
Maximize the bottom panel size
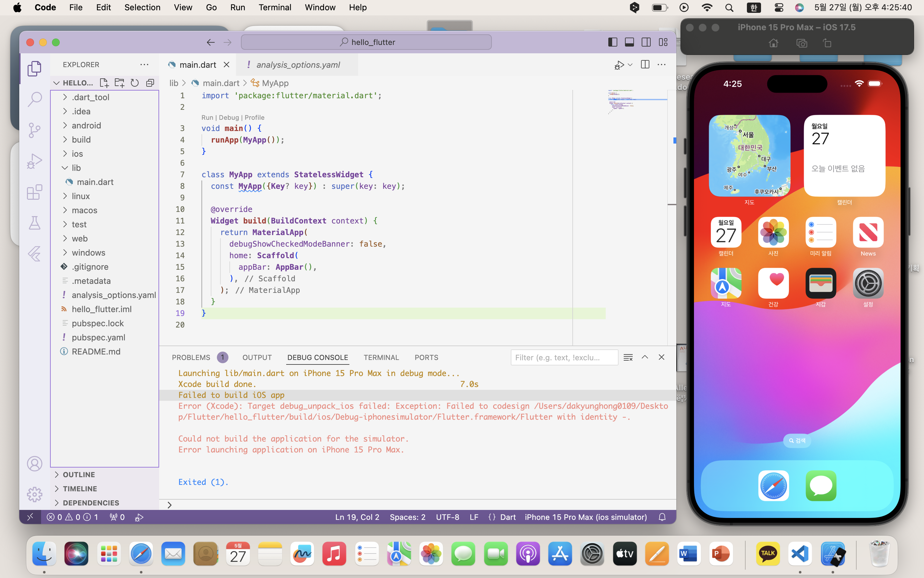(645, 357)
